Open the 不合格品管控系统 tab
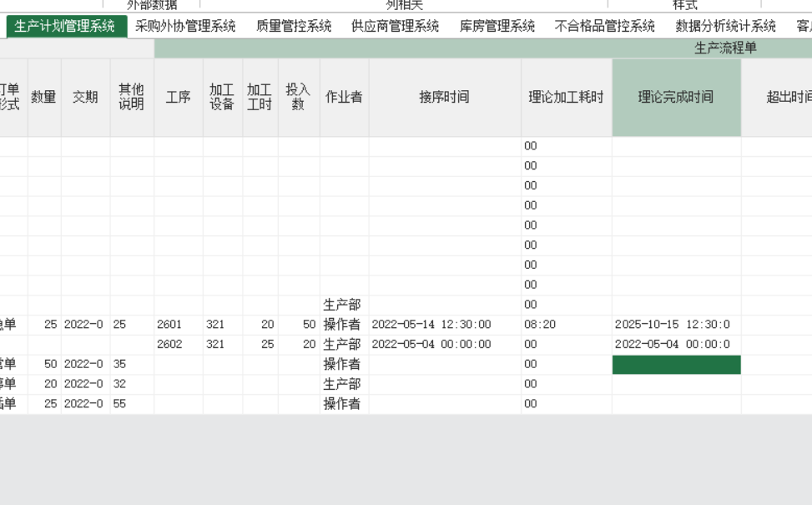The image size is (812, 505). pyautogui.click(x=604, y=26)
